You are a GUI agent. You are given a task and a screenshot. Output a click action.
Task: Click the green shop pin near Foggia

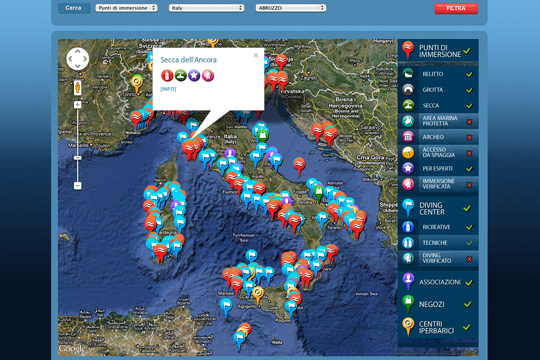pyautogui.click(x=319, y=193)
